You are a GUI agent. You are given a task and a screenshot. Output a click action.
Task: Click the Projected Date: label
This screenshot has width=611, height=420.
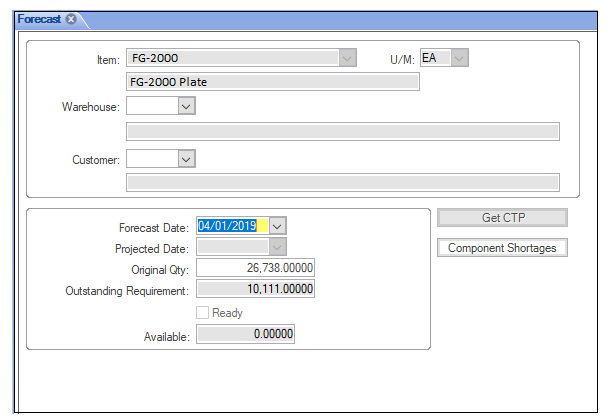152,249
